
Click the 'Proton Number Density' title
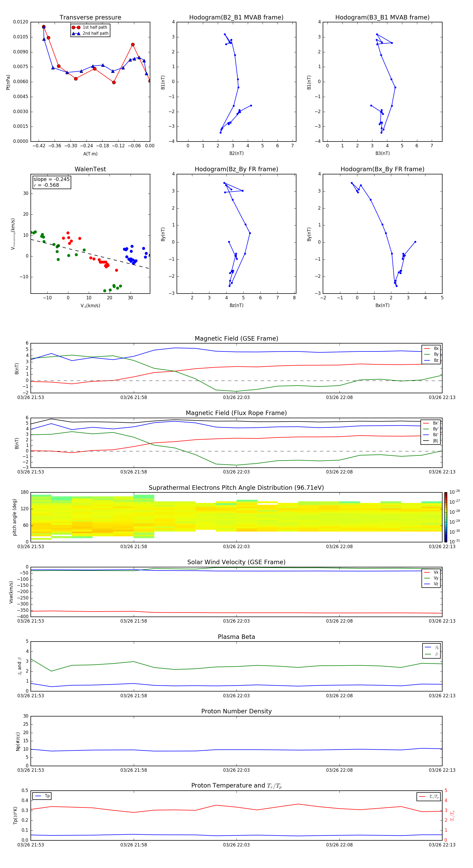(236, 711)
